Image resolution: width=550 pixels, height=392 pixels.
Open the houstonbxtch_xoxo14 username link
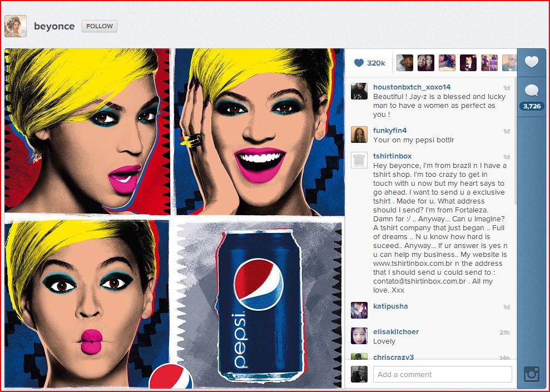click(x=412, y=87)
